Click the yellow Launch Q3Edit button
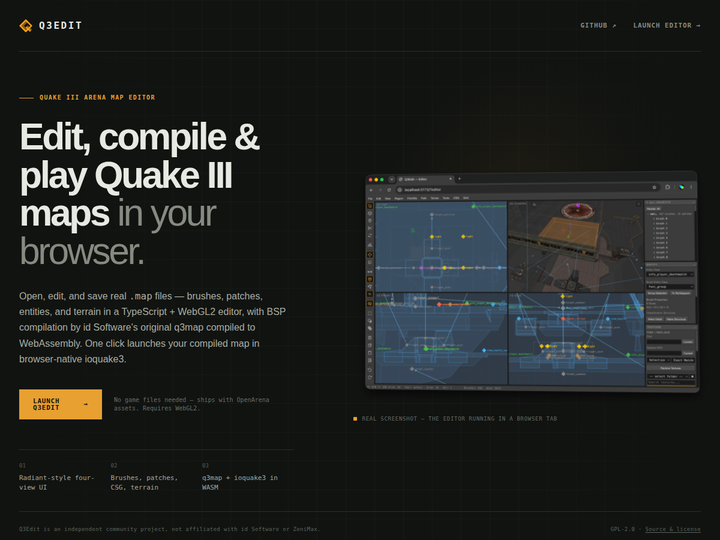 (x=61, y=404)
